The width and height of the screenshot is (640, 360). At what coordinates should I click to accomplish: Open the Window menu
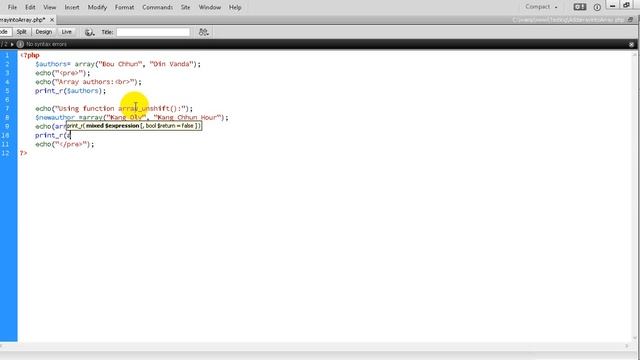[209, 7]
